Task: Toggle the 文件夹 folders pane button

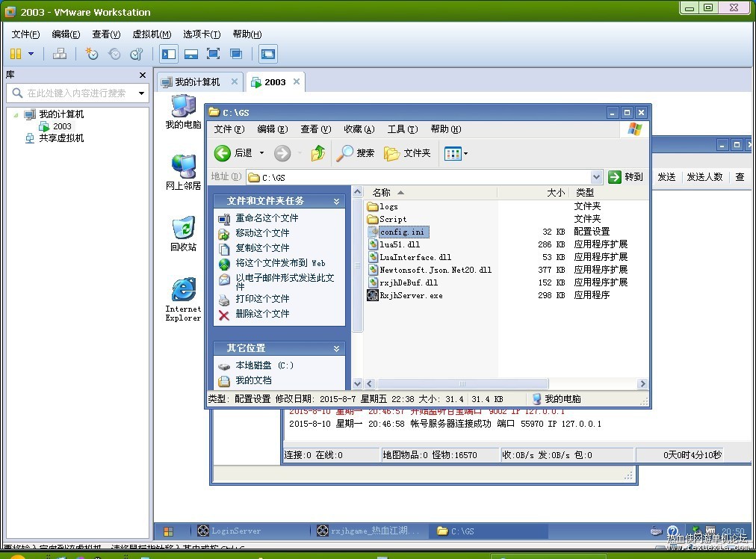Action: [407, 153]
